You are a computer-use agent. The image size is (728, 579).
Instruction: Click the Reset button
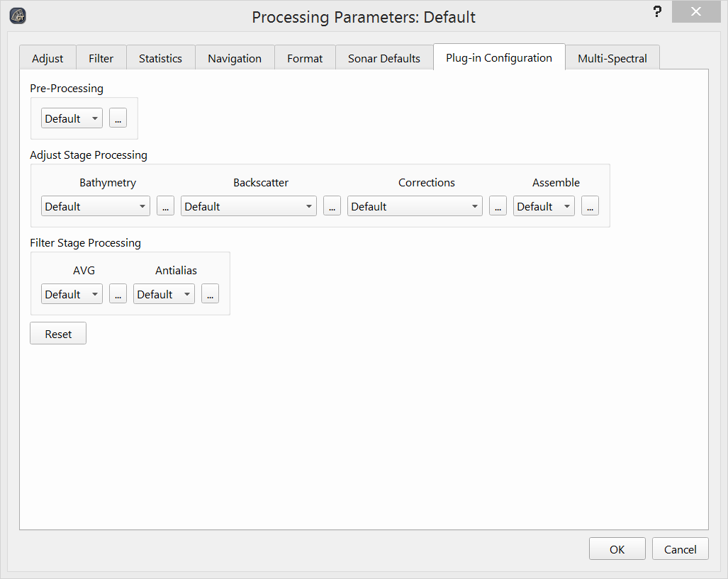(58, 333)
